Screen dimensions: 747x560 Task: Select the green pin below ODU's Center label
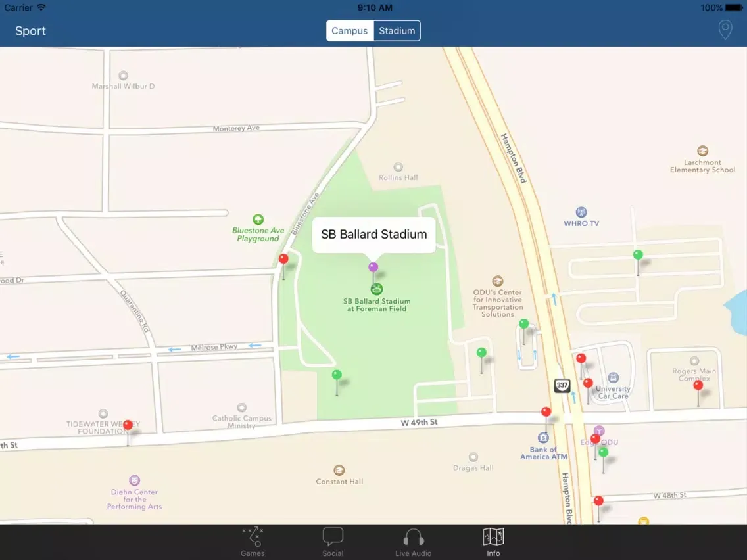524,324
